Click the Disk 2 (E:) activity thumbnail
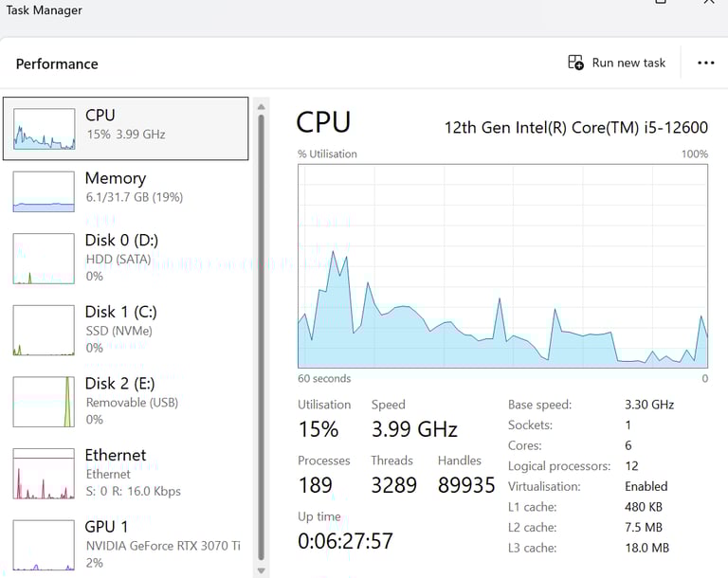 [44, 402]
